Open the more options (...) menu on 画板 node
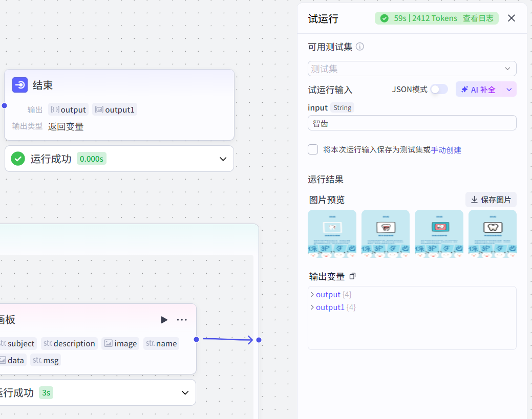 coord(182,320)
